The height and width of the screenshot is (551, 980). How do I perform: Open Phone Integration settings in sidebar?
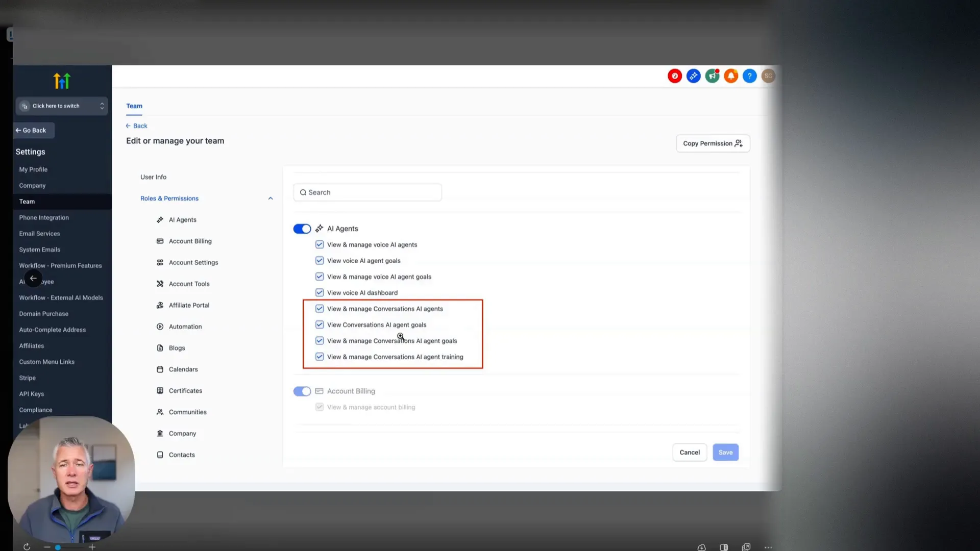point(43,217)
